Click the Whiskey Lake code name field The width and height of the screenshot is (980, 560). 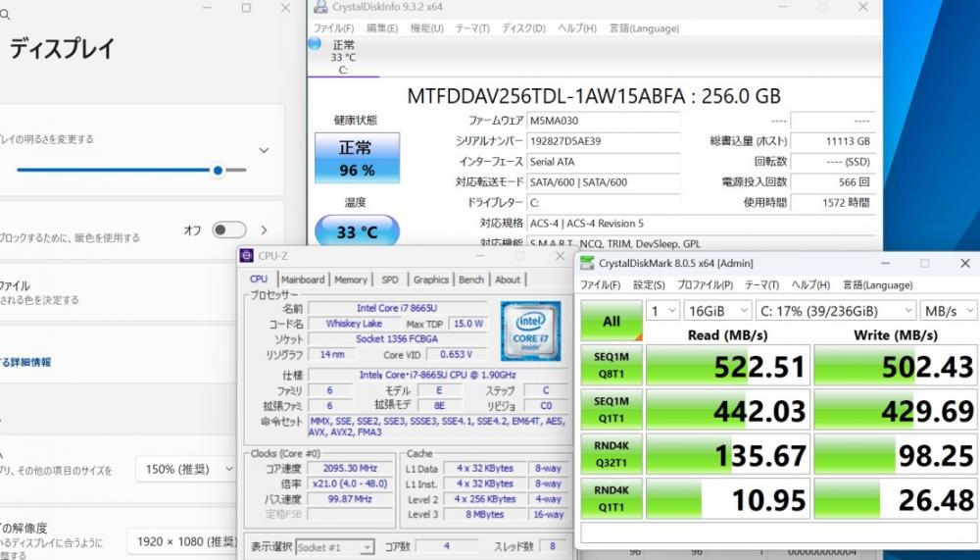pos(354,324)
